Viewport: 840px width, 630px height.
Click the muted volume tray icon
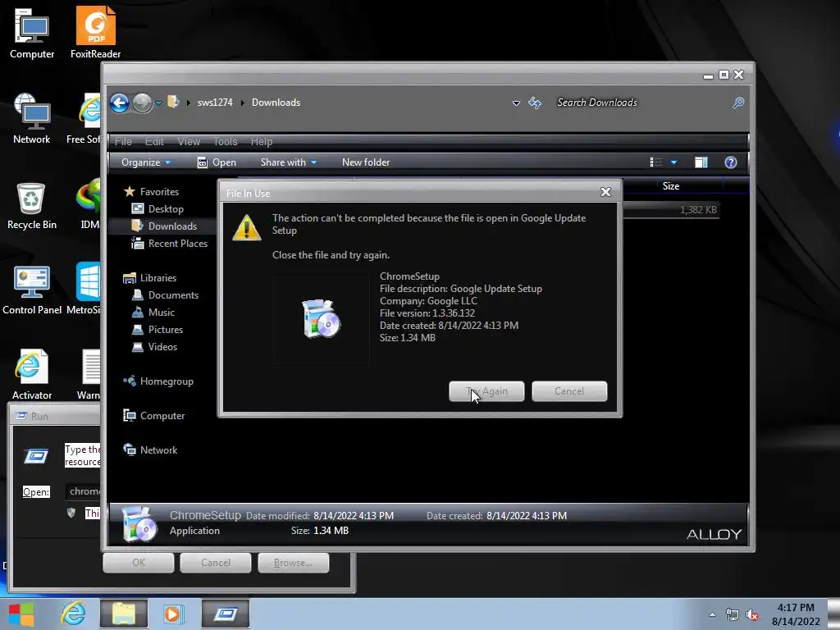click(752, 615)
